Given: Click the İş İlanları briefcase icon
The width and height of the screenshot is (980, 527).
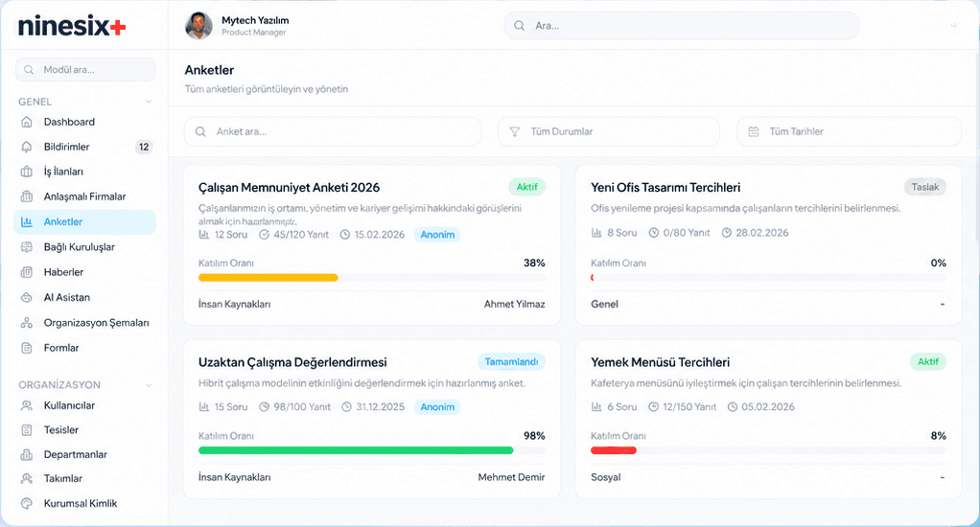Looking at the screenshot, I should tap(26, 172).
